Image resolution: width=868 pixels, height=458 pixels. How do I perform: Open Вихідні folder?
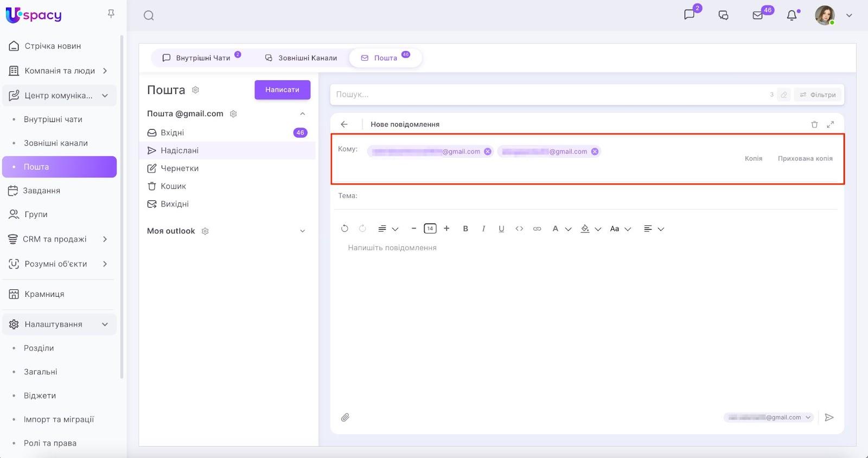tap(227, 204)
